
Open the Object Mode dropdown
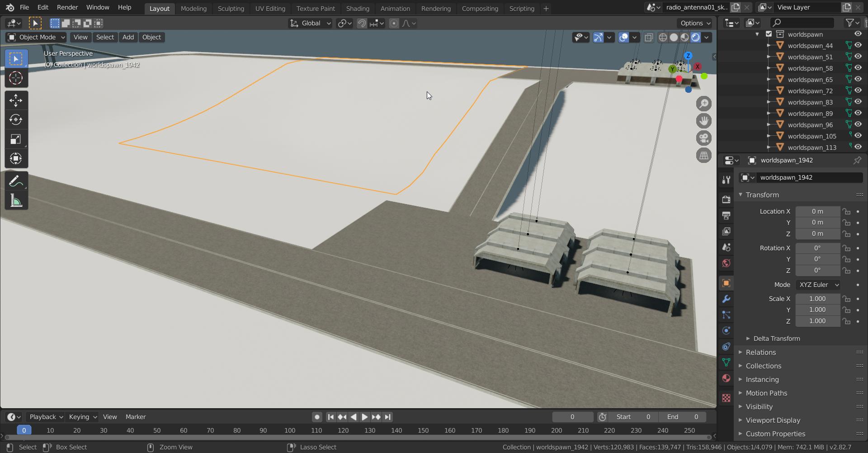click(x=37, y=37)
